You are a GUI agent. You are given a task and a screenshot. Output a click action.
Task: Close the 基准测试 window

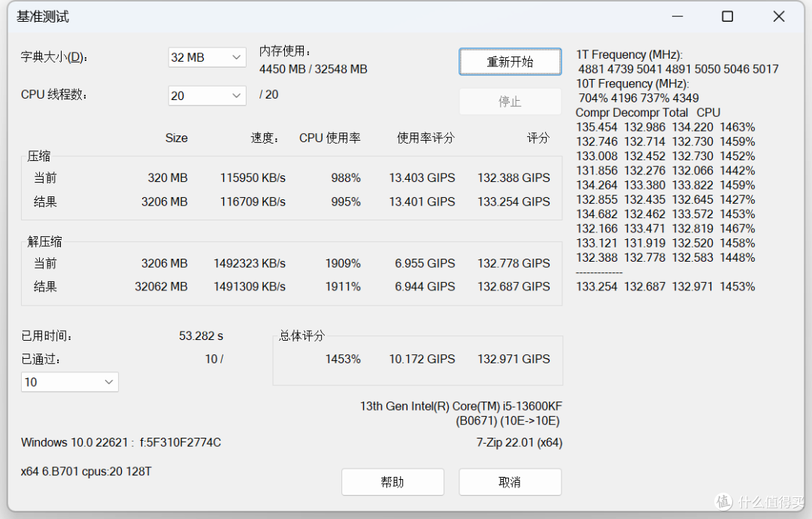coord(779,17)
